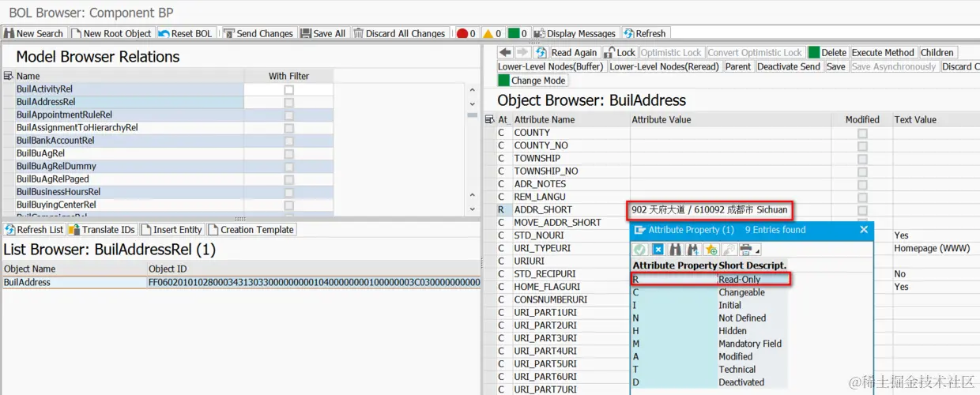This screenshot has height=395, width=980.
Task: Toggle Modified checkbox for ADR_NOTES row
Action: [862, 184]
